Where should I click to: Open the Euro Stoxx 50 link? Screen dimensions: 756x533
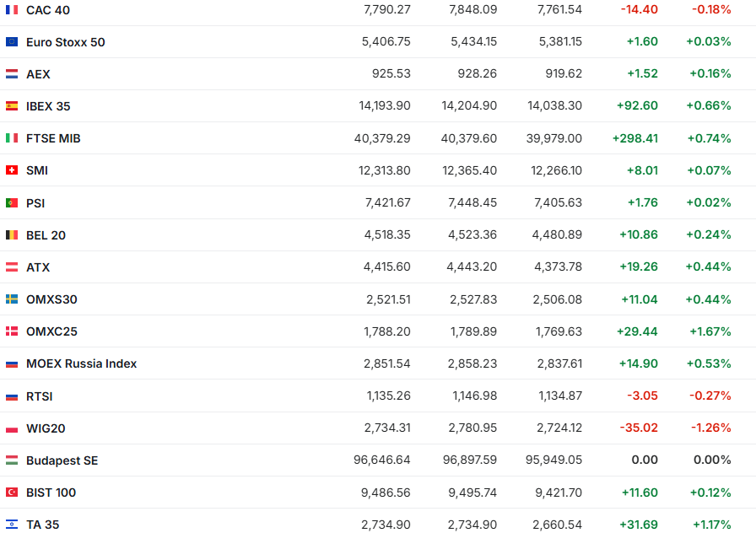pyautogui.click(x=66, y=42)
